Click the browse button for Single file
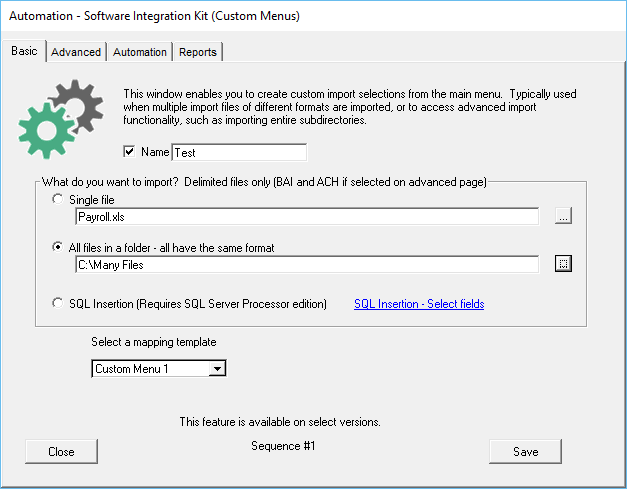Screen dimensions: 627x489 [x=564, y=216]
